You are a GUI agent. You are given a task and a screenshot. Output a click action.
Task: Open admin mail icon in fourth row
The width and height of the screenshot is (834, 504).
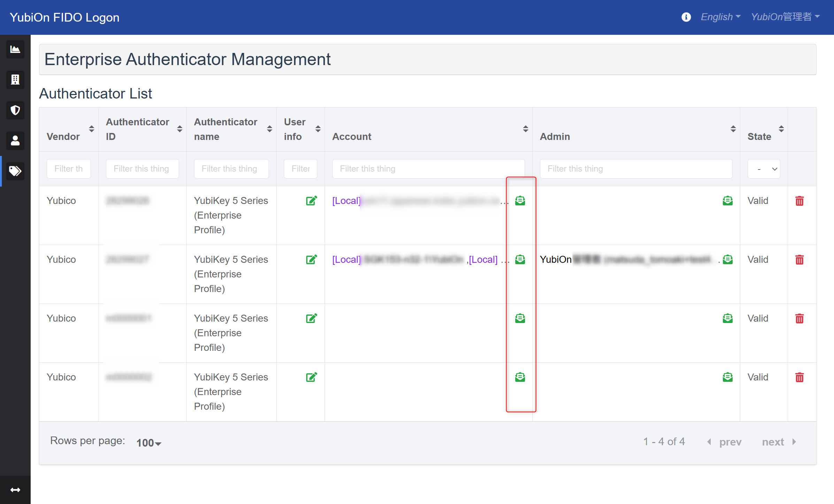[x=728, y=377]
